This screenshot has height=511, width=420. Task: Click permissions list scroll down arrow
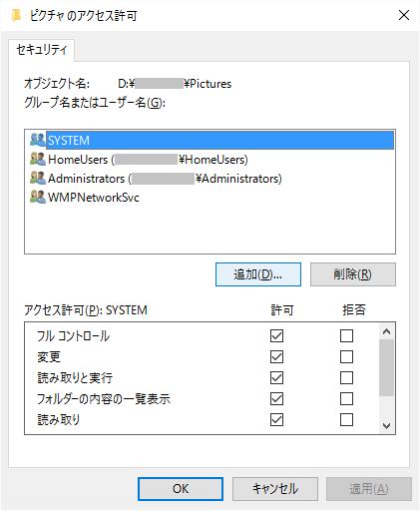tap(386, 425)
